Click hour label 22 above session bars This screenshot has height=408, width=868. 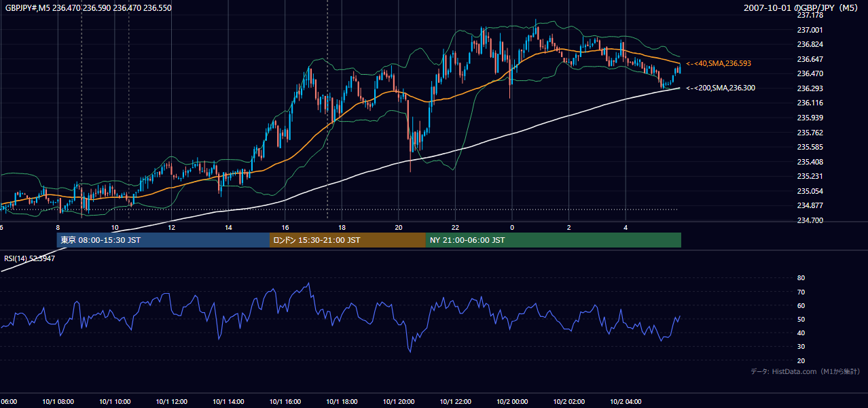pos(455,227)
